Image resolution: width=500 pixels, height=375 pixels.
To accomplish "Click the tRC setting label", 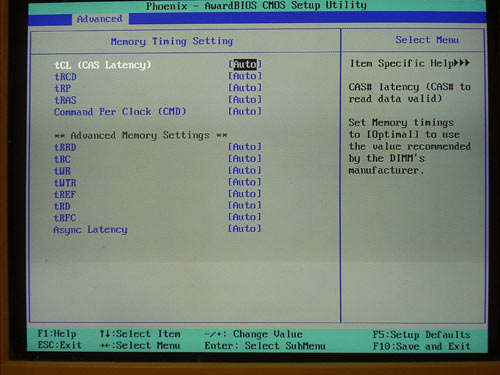I will point(62,159).
